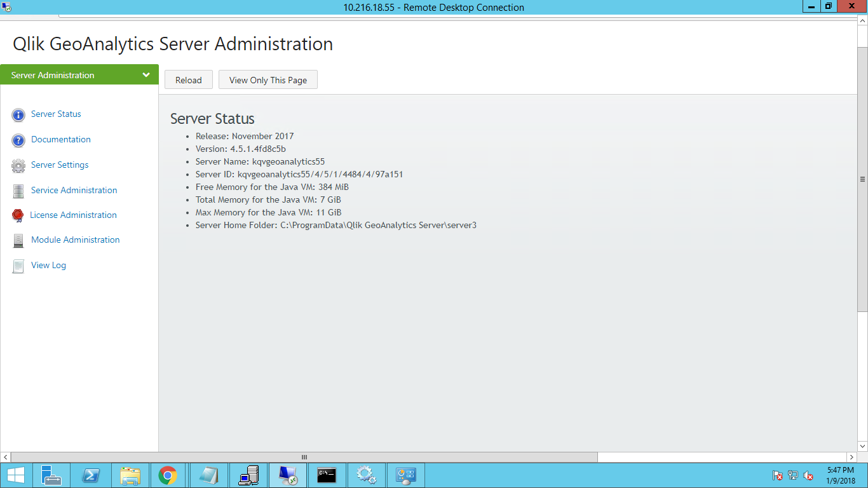Click the muted speaker tray icon
This screenshot has height=488, width=868.
coord(808,475)
